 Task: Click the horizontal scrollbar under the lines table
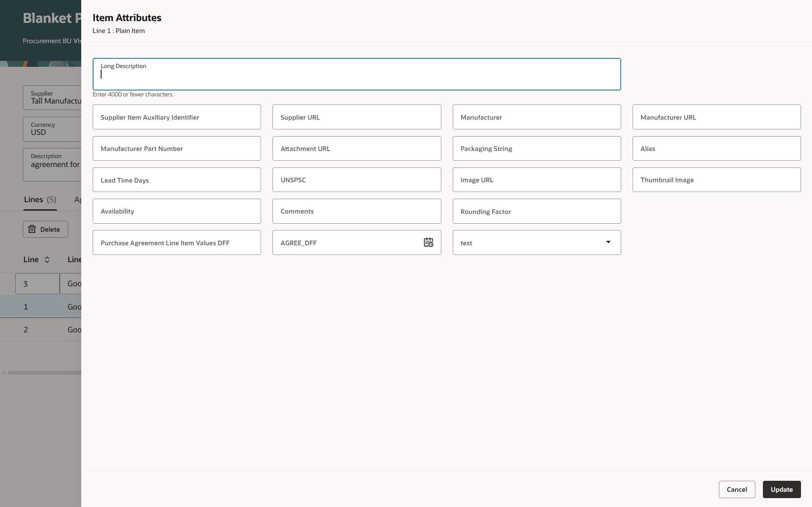(x=44, y=373)
